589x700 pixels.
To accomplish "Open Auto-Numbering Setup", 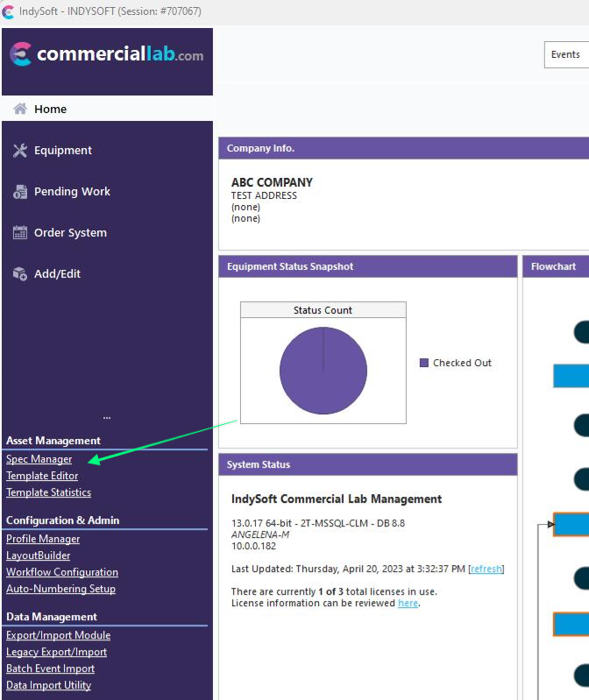I will [x=60, y=589].
